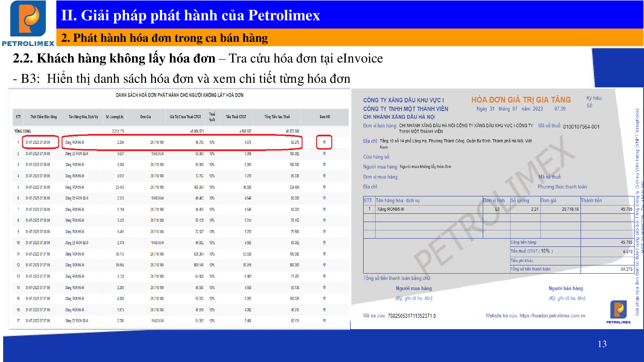644x362 pixels.
Task: Select the tax code 0100107564-001
Action: click(x=581, y=127)
